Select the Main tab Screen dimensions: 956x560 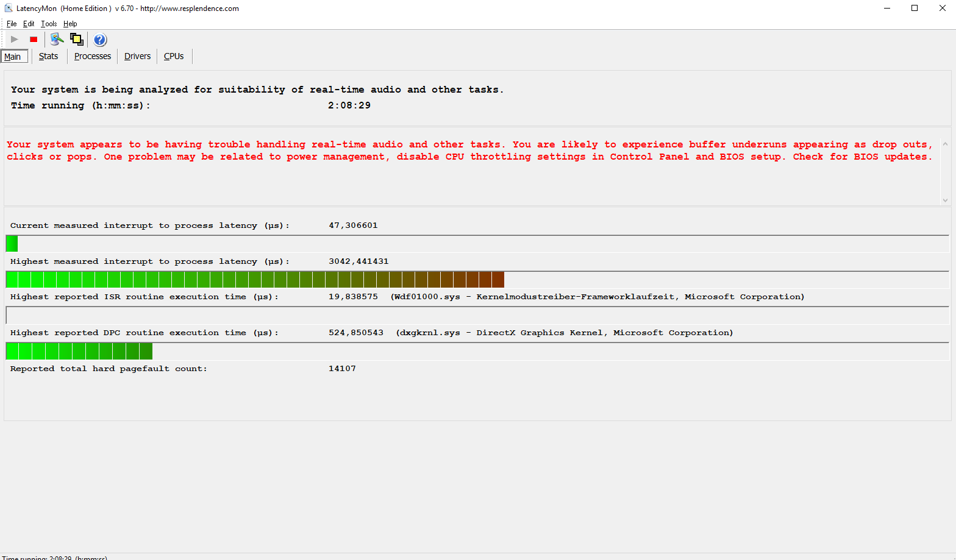pos(15,57)
